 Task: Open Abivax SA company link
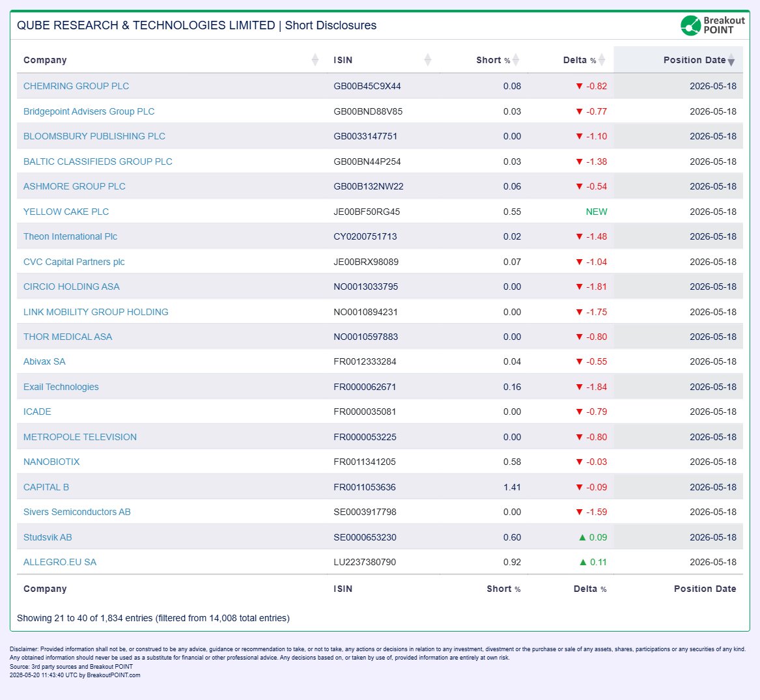[x=44, y=361]
